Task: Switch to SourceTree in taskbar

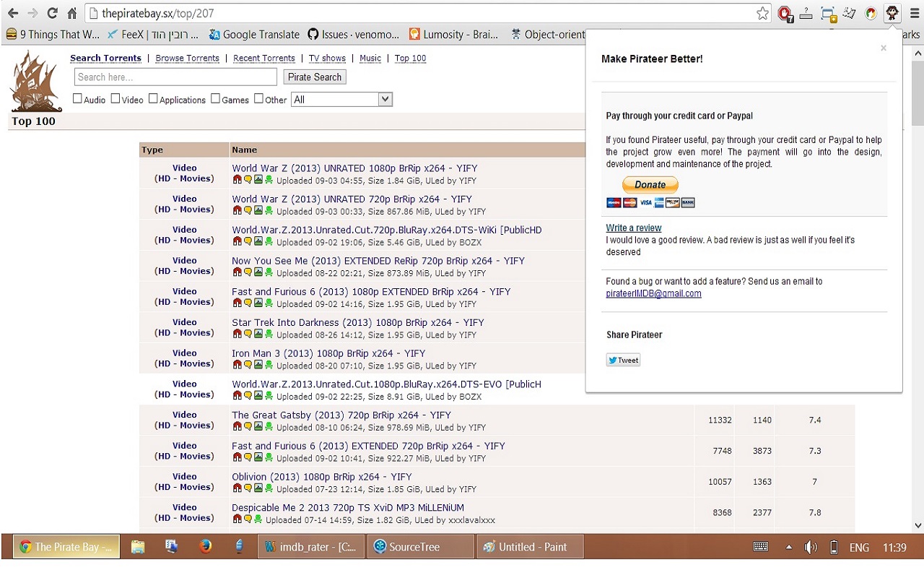Action: coord(421,547)
